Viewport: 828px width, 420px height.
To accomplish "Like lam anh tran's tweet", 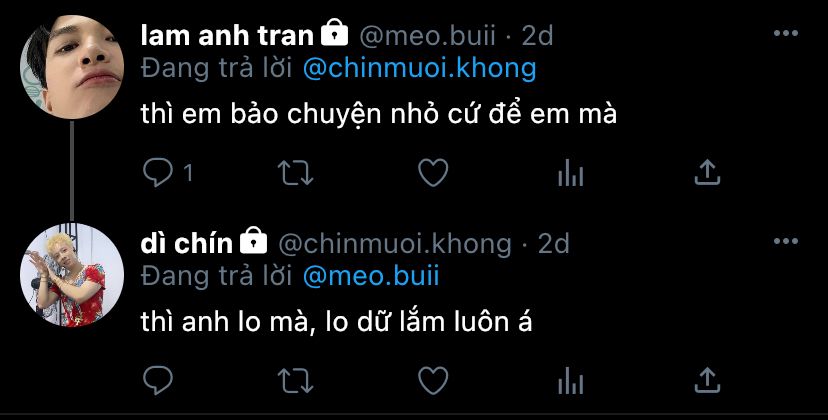I will tap(433, 173).
